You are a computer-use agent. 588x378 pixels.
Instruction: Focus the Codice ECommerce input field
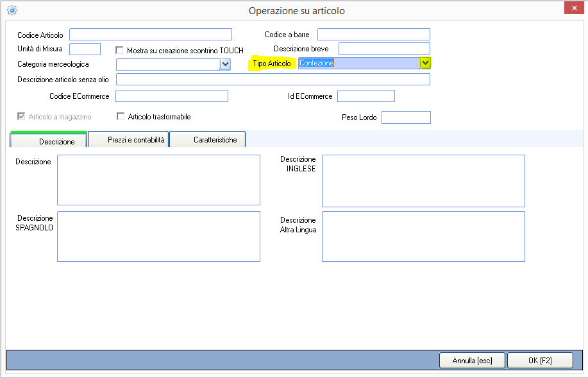172,96
